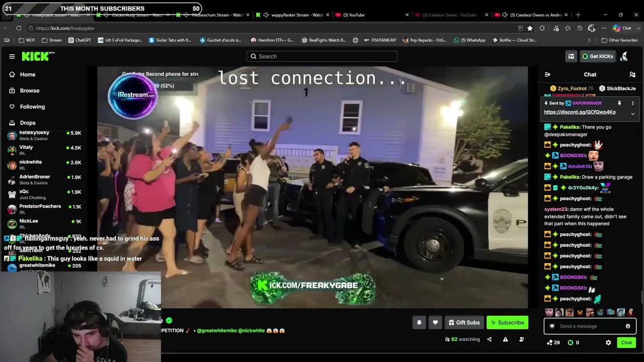Share the stream
644x362 pixels.
[x=489, y=339]
